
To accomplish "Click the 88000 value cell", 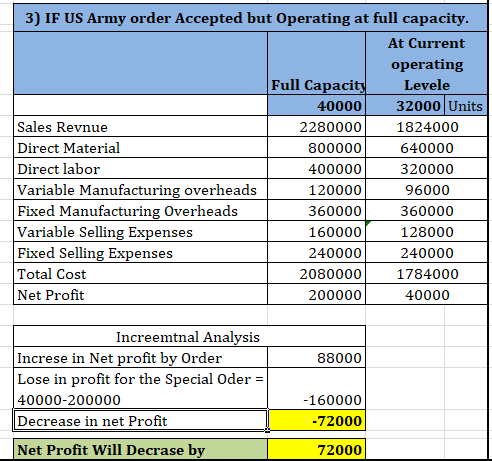I will click(316, 358).
